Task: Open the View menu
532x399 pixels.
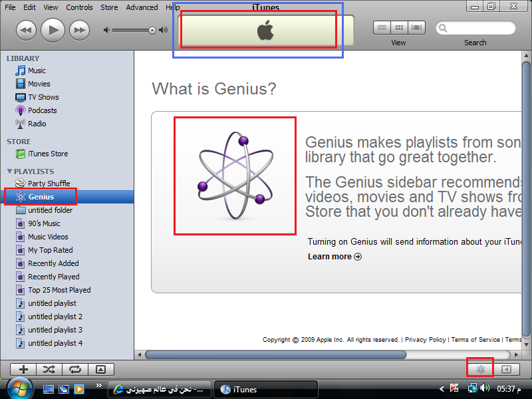Action: [x=51, y=7]
